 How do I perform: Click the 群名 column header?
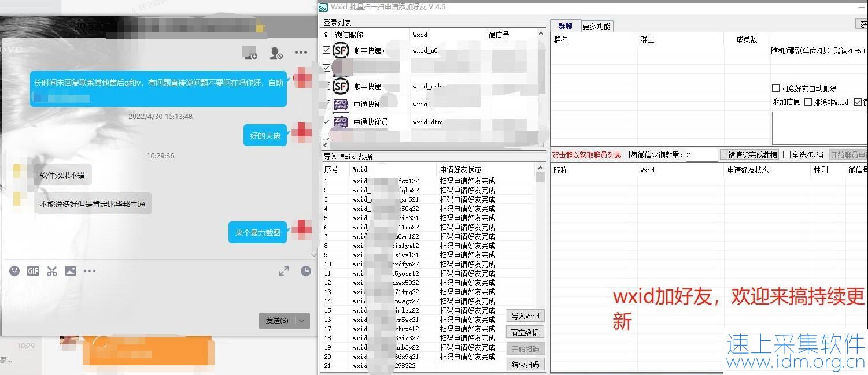pos(594,40)
